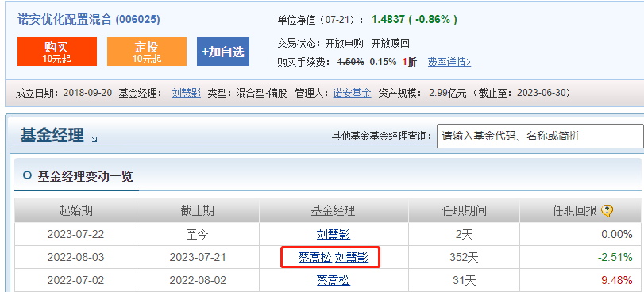Click 刘慧影 link in the 2023-07-22 row

pos(334,235)
